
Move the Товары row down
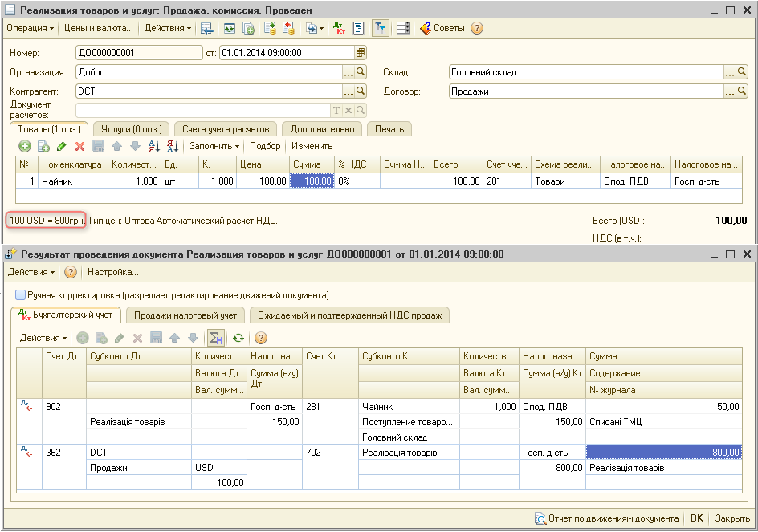[136, 146]
